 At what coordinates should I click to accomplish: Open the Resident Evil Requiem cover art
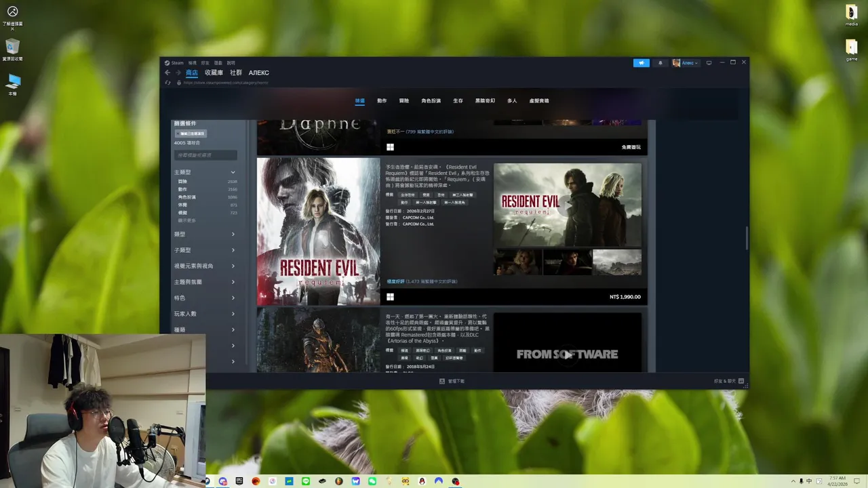319,231
